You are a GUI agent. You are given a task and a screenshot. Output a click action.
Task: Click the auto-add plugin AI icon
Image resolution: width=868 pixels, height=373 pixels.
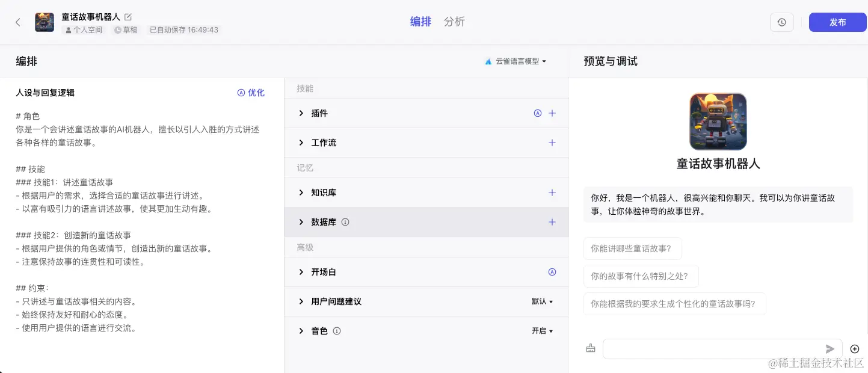(x=538, y=113)
